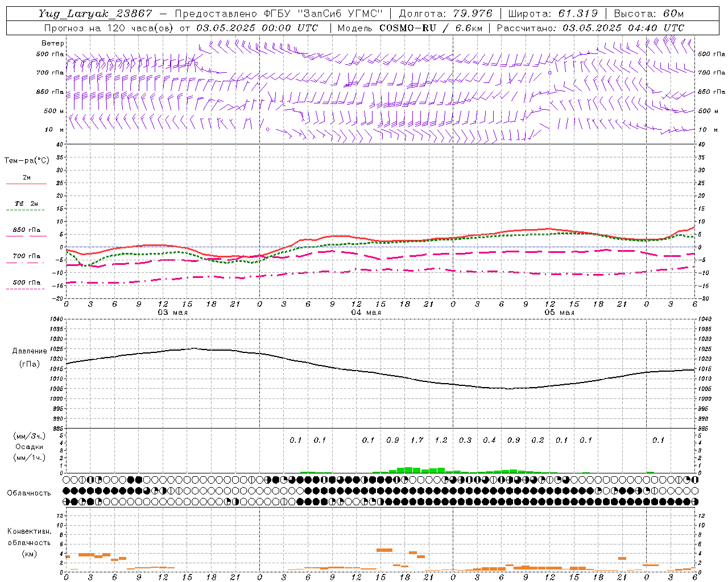The width and height of the screenshot is (728, 582).
Task: Click the Давление (гПа) panel label
Action: [x=30, y=357]
